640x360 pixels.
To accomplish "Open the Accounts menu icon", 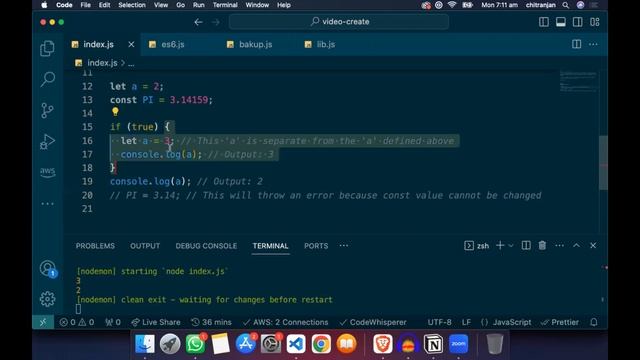I will coord(47,269).
